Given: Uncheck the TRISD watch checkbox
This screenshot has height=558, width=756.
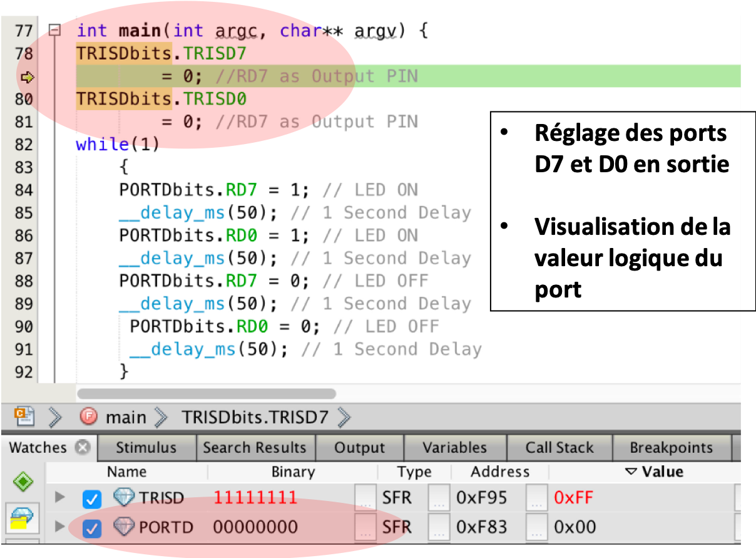Looking at the screenshot, I should (x=92, y=499).
